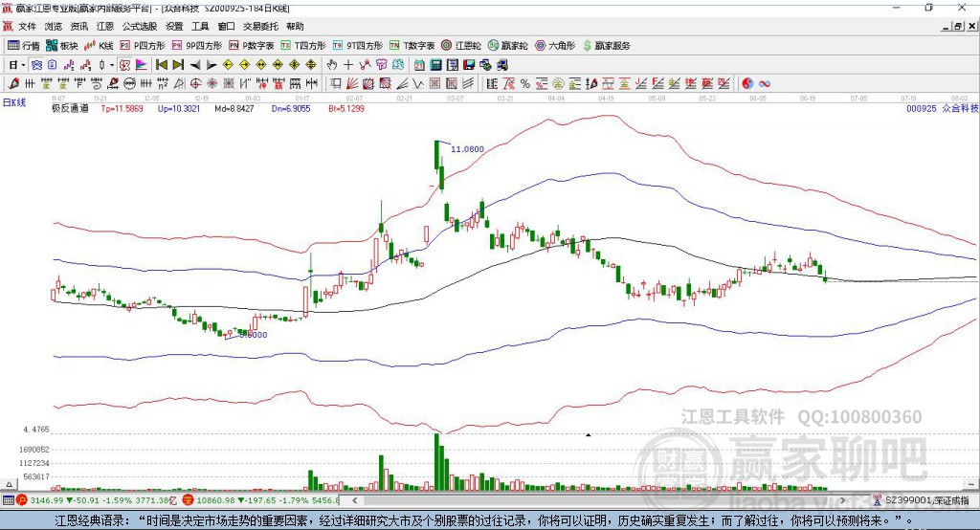This screenshot has width=980, height=530.
Task: Click the truck delivery icon in toolbar
Action: [x=501, y=65]
